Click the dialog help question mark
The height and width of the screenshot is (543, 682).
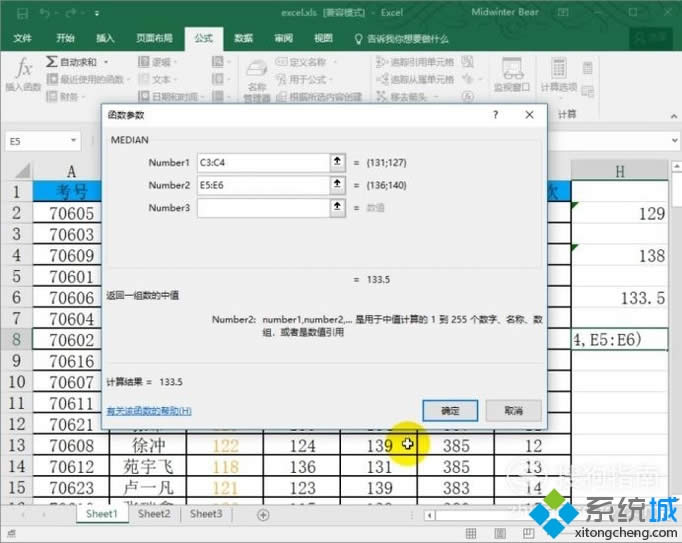[x=495, y=115]
